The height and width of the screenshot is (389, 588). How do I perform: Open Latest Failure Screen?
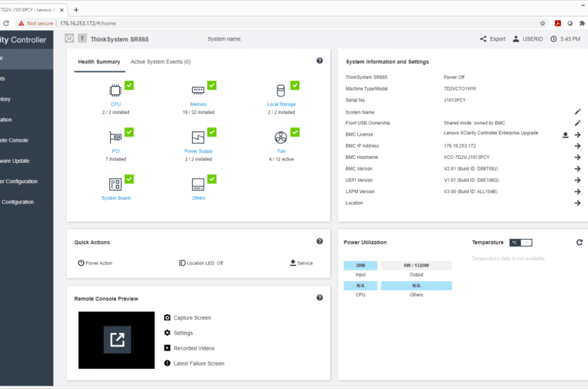pos(194,363)
